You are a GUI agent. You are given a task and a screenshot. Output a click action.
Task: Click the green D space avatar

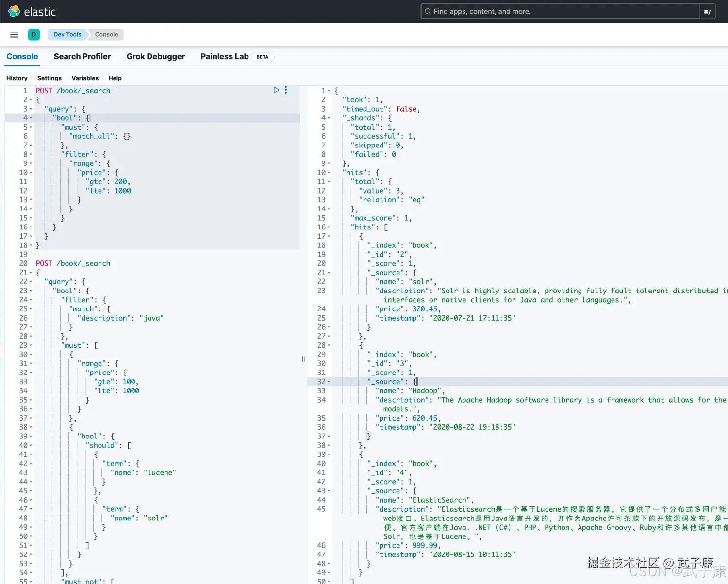pos(34,34)
